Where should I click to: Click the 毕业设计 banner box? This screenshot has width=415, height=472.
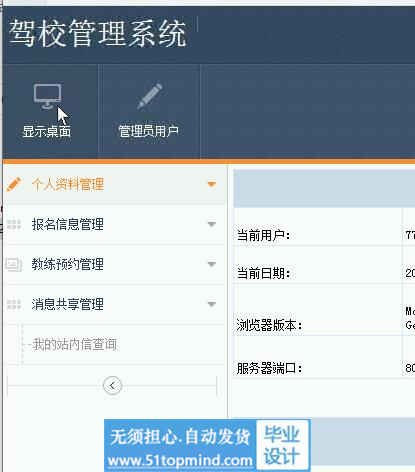point(282,445)
